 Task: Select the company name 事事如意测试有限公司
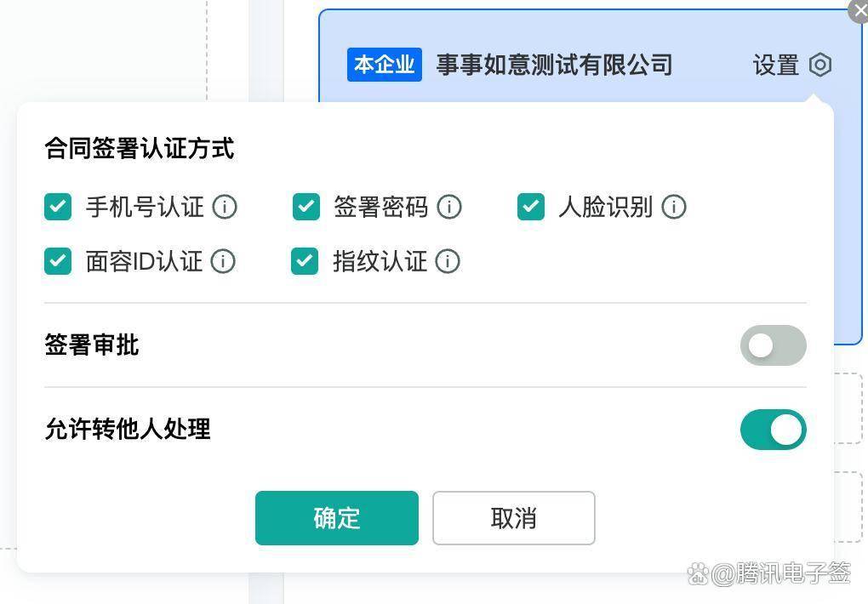coord(554,65)
